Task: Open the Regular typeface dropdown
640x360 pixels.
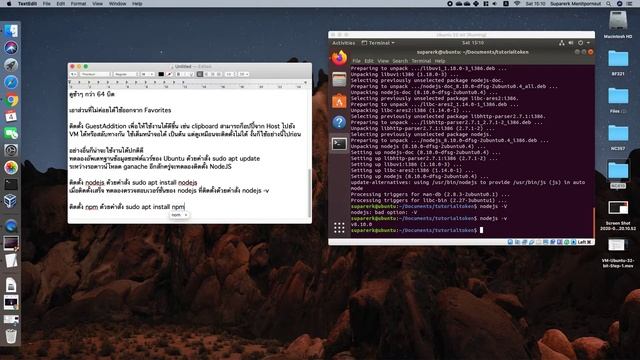Action: tap(126, 74)
